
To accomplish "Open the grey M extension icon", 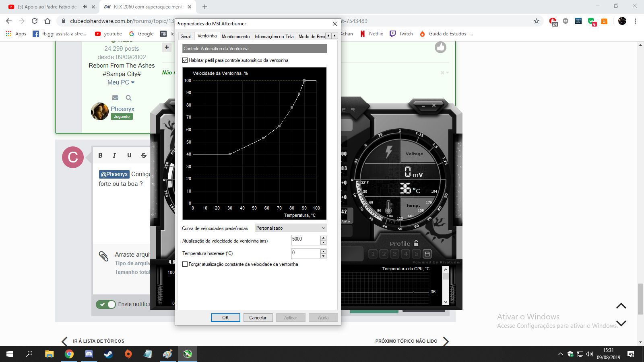I will (x=566, y=21).
